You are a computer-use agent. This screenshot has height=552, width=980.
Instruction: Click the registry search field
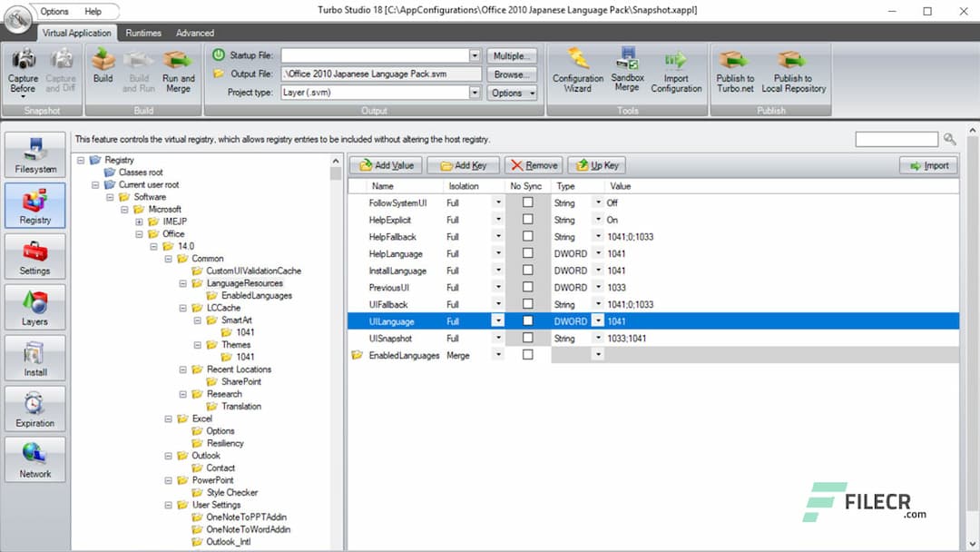point(897,138)
